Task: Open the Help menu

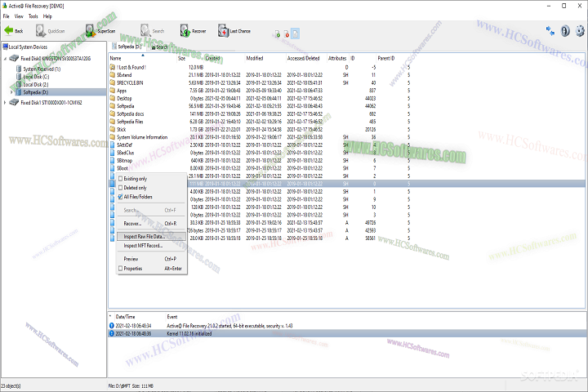Action: click(47, 16)
